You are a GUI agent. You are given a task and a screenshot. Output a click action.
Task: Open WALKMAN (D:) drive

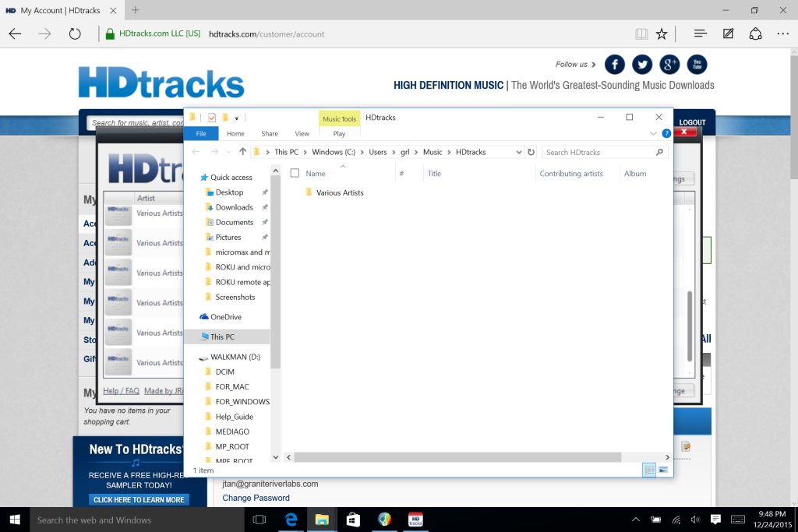point(235,357)
